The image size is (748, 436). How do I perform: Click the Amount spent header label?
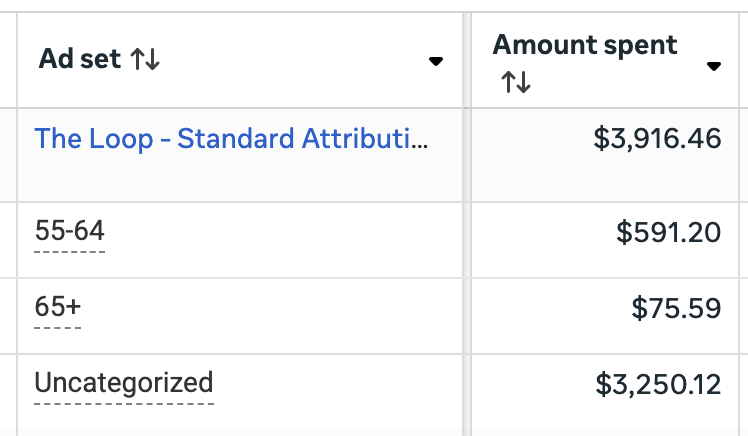point(585,45)
